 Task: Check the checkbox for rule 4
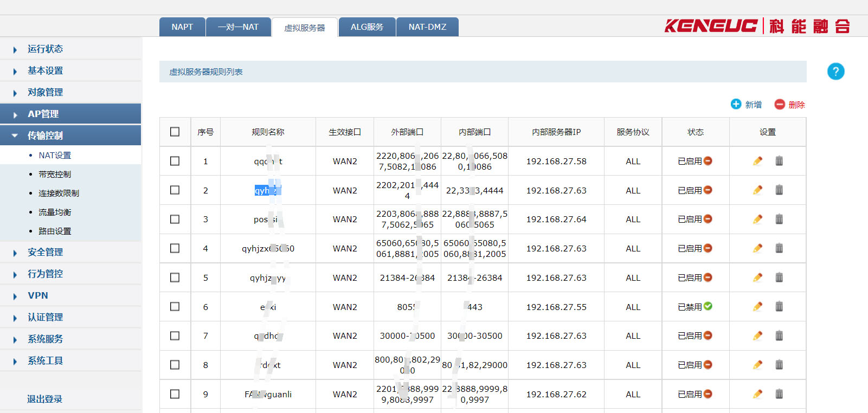pos(175,248)
